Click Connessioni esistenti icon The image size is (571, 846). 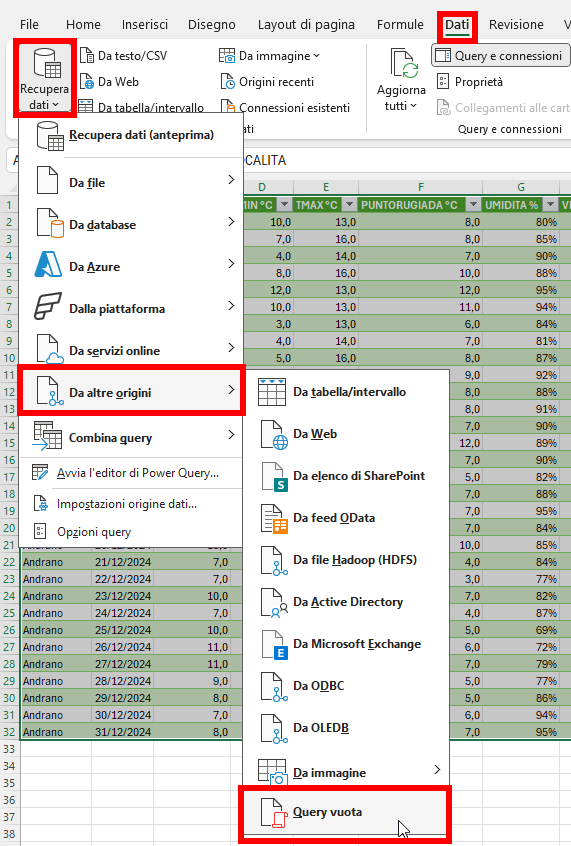(227, 107)
